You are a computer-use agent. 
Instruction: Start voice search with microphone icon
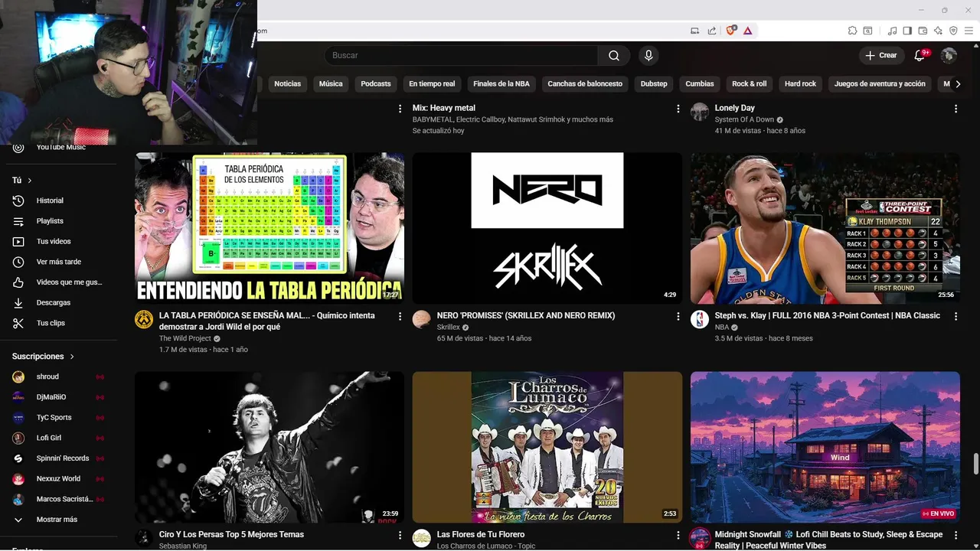[x=648, y=55]
